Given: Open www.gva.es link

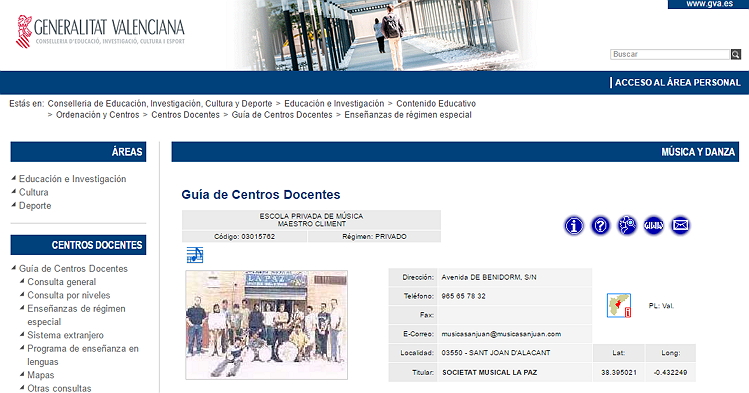Looking at the screenshot, I should click(x=709, y=4).
